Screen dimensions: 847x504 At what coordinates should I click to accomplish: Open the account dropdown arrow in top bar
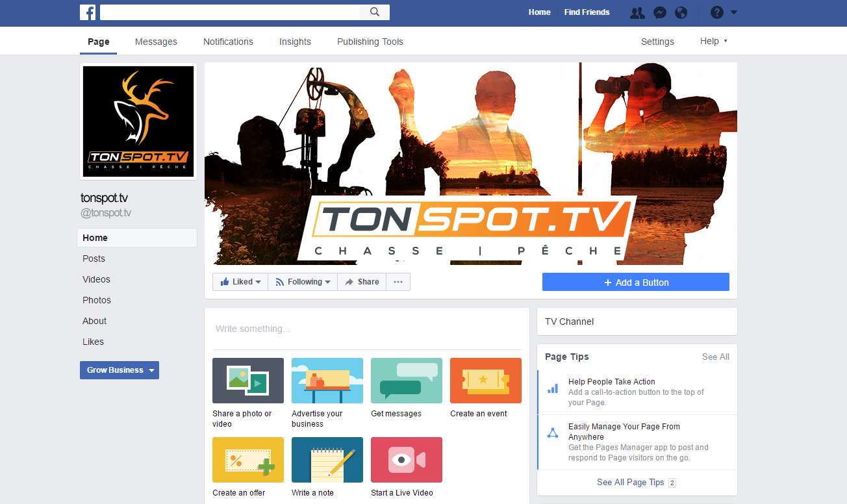(x=734, y=12)
